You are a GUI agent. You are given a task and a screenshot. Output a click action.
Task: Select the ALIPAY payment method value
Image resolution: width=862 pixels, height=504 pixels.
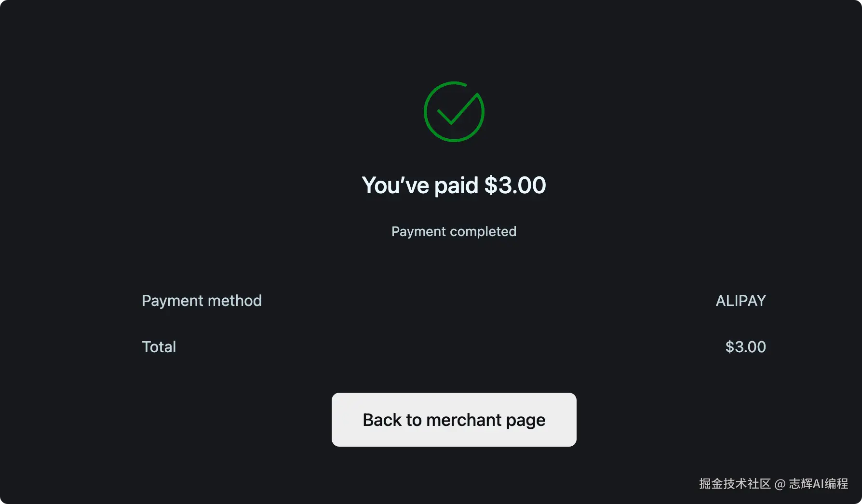click(x=741, y=301)
